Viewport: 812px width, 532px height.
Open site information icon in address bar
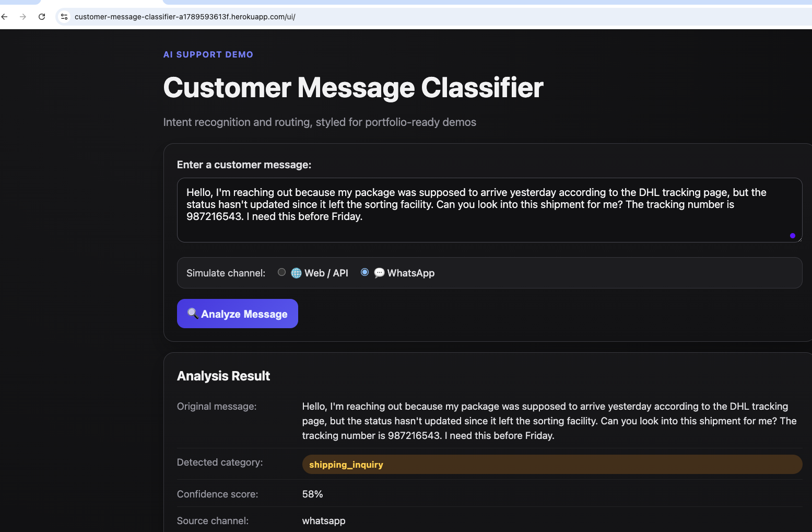[64, 17]
